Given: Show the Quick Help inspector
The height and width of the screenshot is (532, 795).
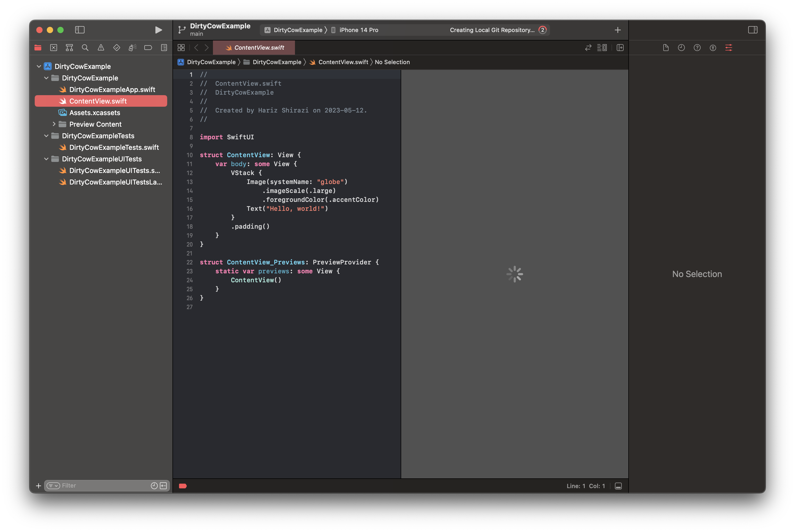Looking at the screenshot, I should (x=697, y=48).
